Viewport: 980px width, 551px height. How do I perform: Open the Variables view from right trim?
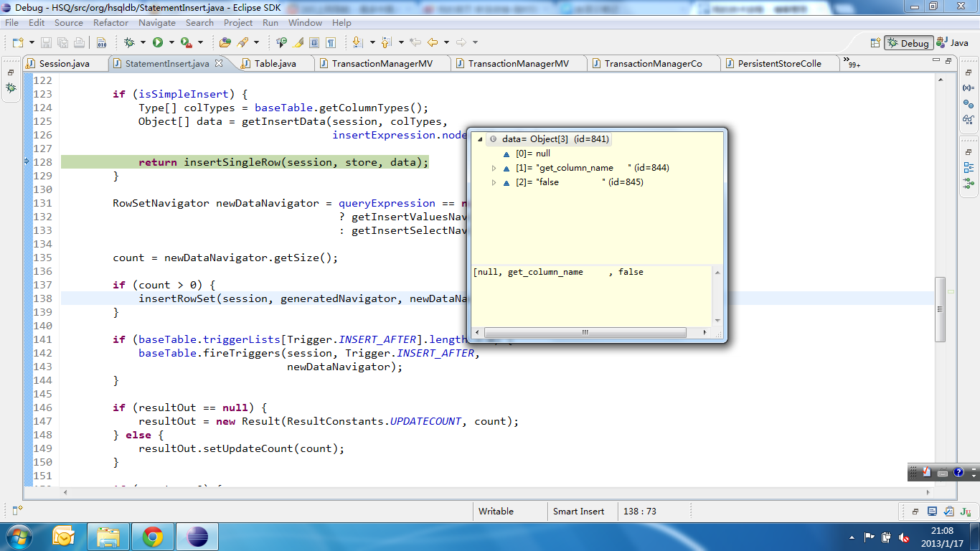click(x=969, y=88)
